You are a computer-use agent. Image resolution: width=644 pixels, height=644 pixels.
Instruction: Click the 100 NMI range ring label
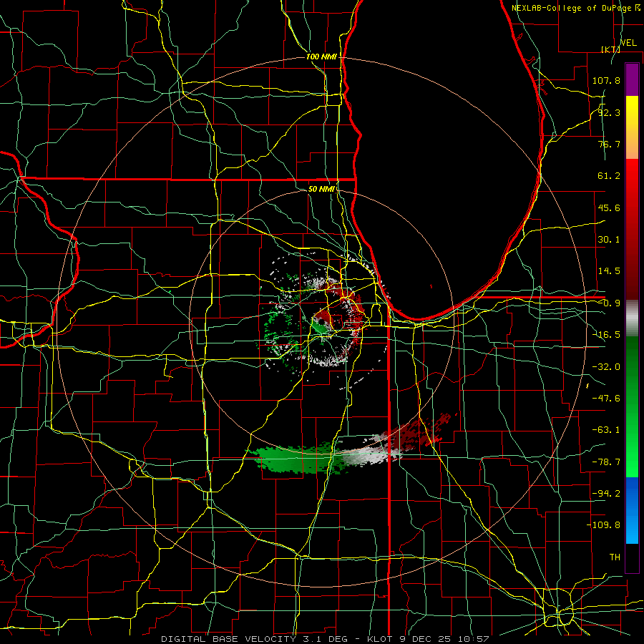tap(321, 57)
